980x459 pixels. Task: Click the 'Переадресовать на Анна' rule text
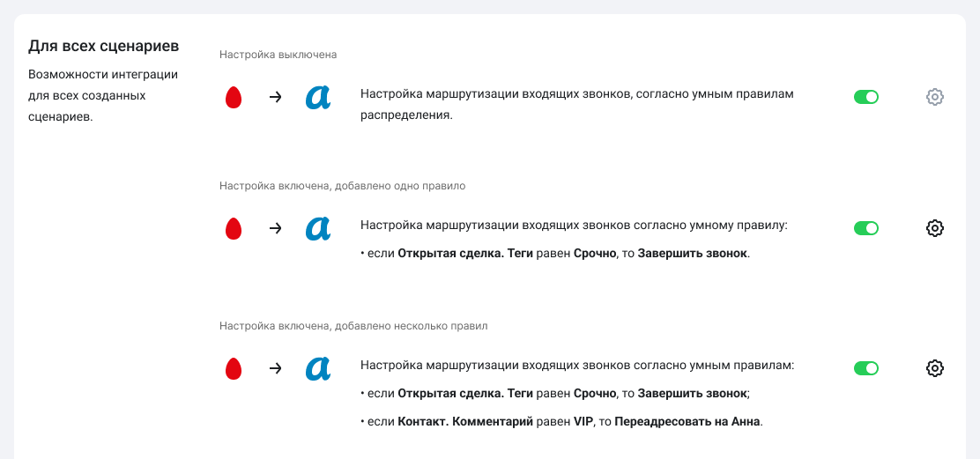(x=687, y=421)
